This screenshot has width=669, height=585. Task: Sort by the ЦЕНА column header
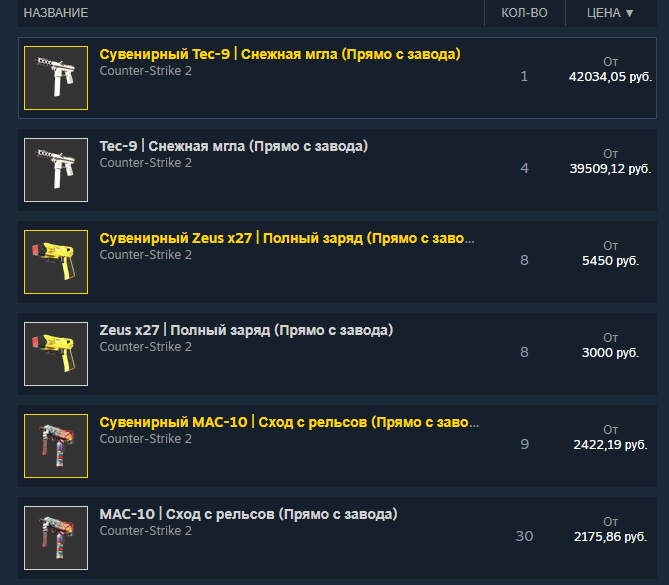coord(604,13)
